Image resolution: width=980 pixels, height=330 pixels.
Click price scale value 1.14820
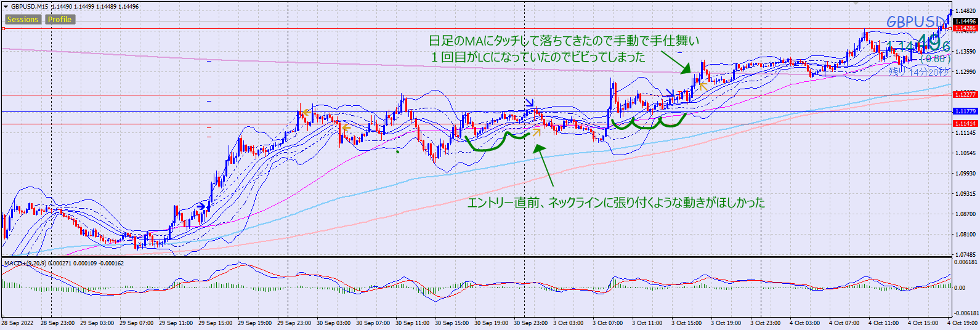[x=965, y=11]
